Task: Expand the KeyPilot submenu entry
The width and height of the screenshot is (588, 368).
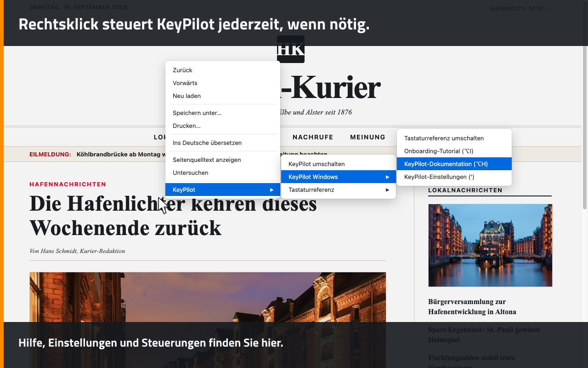Action: tap(223, 190)
